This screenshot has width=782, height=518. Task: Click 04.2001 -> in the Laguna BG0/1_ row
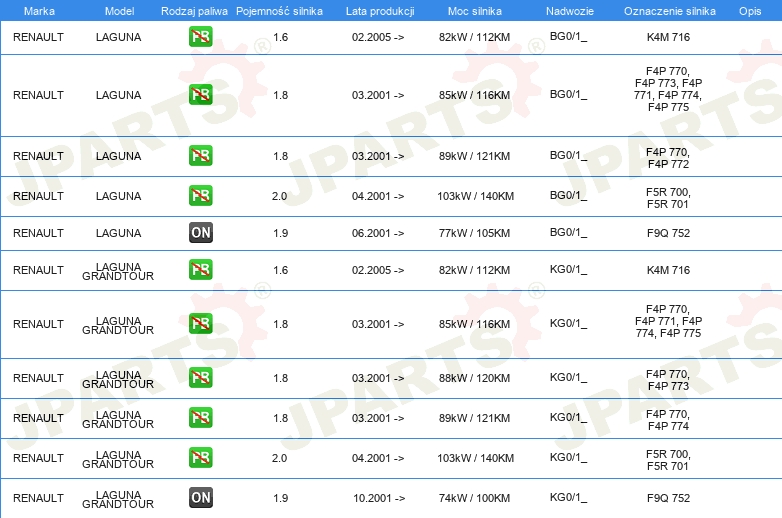378,196
